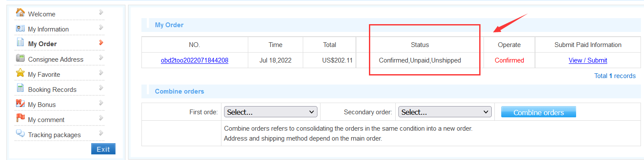This screenshot has height=160, width=644.
Task: Click the Tracking packages chat icon
Action: (x=20, y=133)
